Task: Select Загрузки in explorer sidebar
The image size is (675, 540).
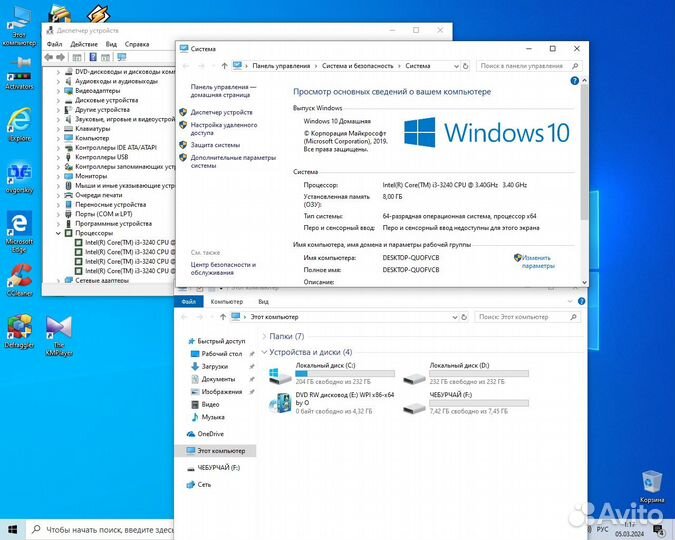Action: tap(214, 366)
